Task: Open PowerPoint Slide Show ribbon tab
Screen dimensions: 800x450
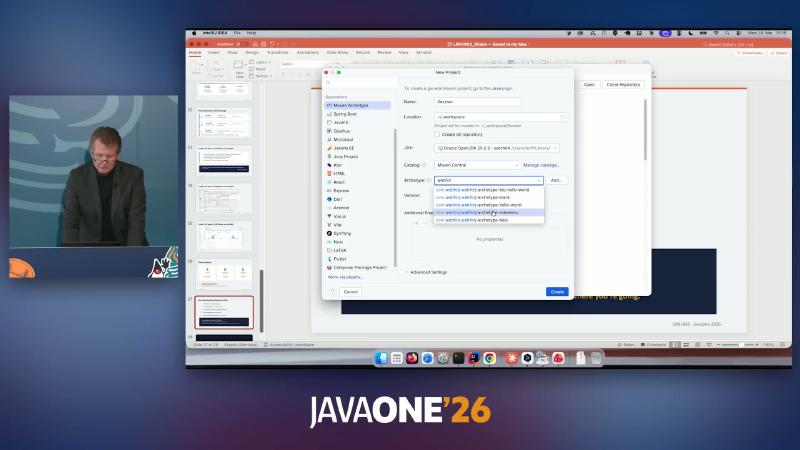Action: coord(337,53)
